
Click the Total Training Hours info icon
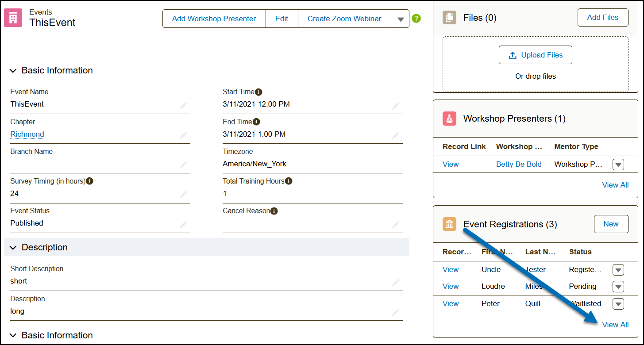tap(289, 181)
